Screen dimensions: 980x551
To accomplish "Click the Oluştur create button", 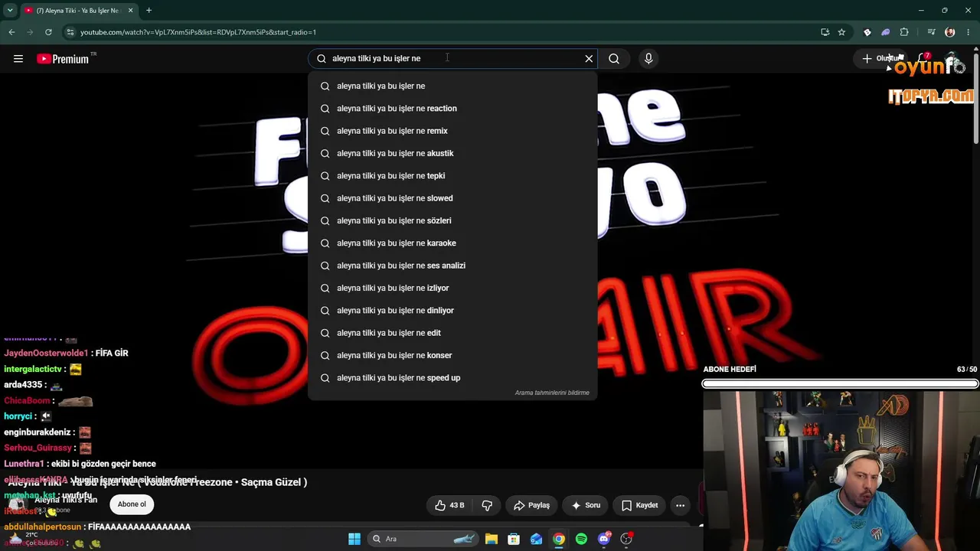I will 881,59.
